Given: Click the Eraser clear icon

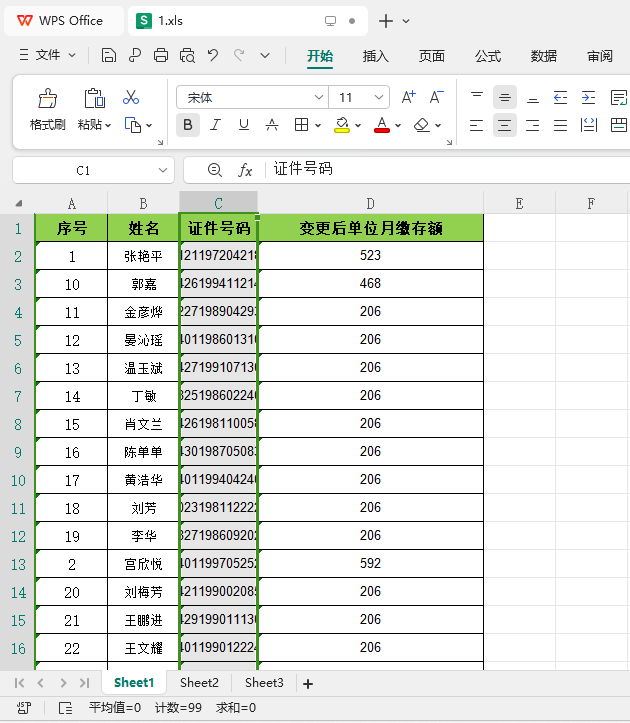Looking at the screenshot, I should [422, 125].
